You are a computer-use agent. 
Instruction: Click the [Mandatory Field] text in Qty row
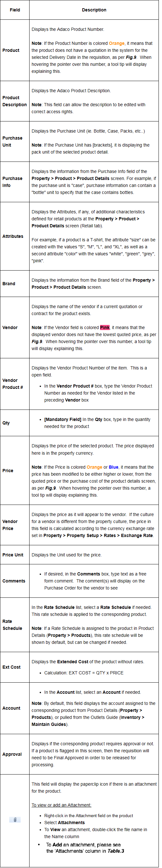(x=63, y=419)
